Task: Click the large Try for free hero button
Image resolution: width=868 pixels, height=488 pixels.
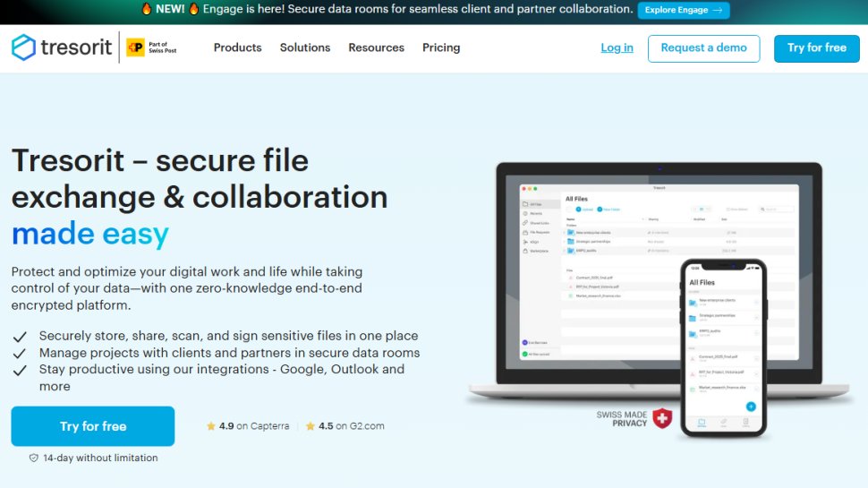Action: pyautogui.click(x=93, y=426)
